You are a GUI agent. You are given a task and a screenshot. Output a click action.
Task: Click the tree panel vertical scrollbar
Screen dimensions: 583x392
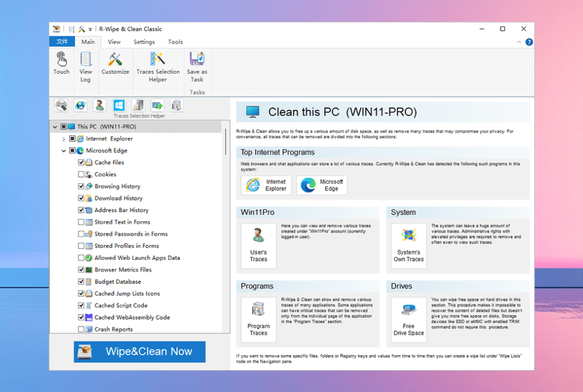[225, 141]
